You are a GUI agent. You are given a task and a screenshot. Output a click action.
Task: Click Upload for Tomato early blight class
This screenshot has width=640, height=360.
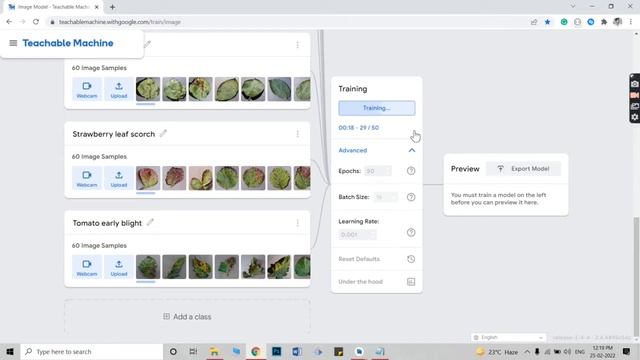point(119,267)
